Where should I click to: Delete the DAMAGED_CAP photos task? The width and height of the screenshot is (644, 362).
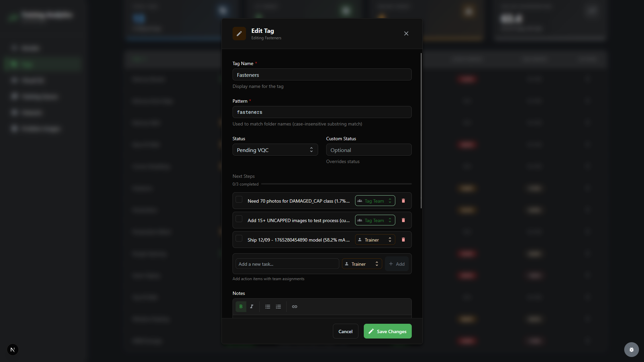pos(403,201)
